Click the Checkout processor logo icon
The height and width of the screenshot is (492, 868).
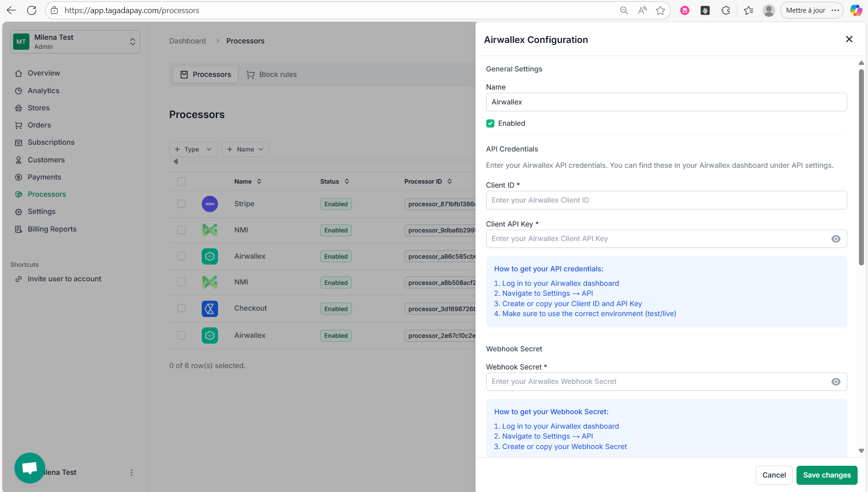point(209,309)
